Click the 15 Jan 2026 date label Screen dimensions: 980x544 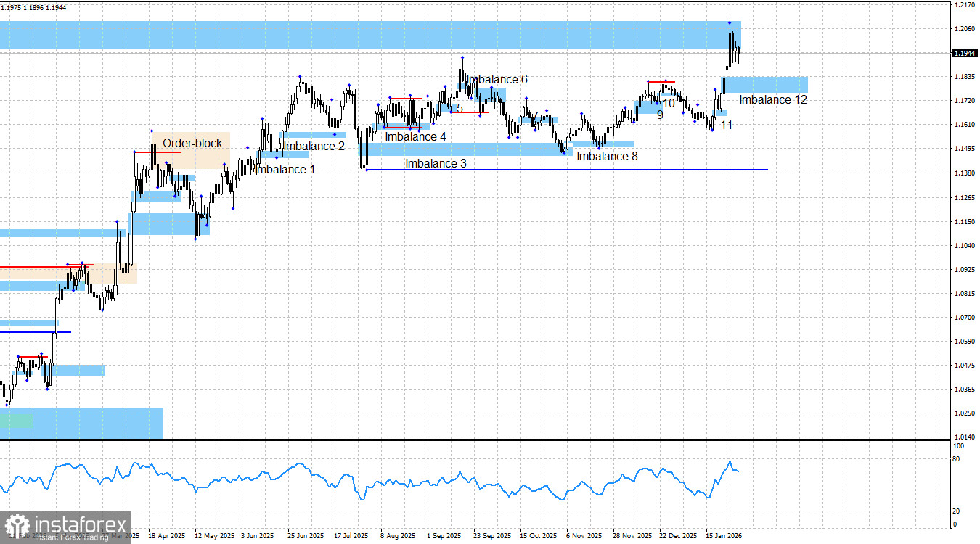[724, 536]
